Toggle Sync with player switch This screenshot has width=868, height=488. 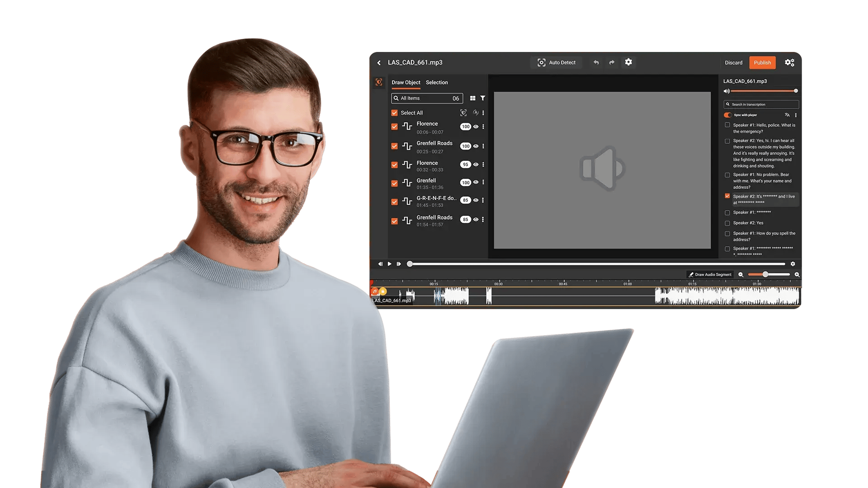(727, 115)
